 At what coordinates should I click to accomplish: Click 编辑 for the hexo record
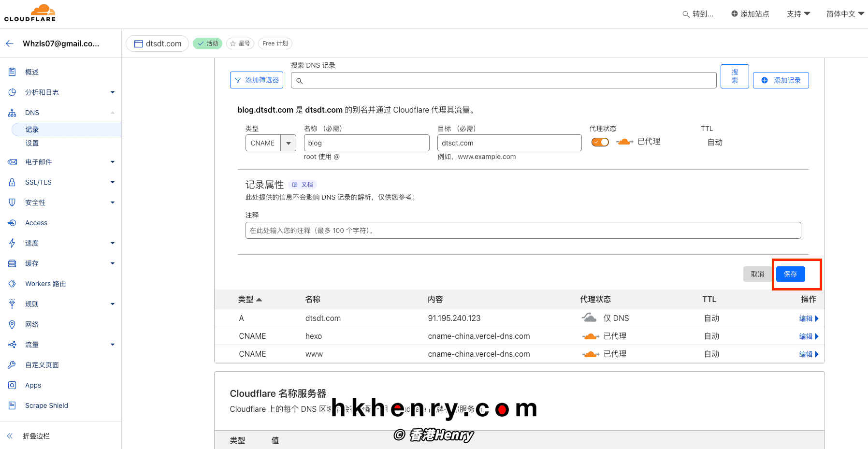click(808, 336)
